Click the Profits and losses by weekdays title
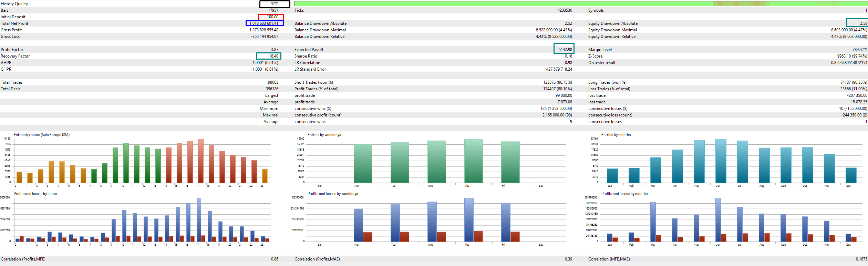Image resolution: width=868 pixels, height=266 pixels. (333, 194)
